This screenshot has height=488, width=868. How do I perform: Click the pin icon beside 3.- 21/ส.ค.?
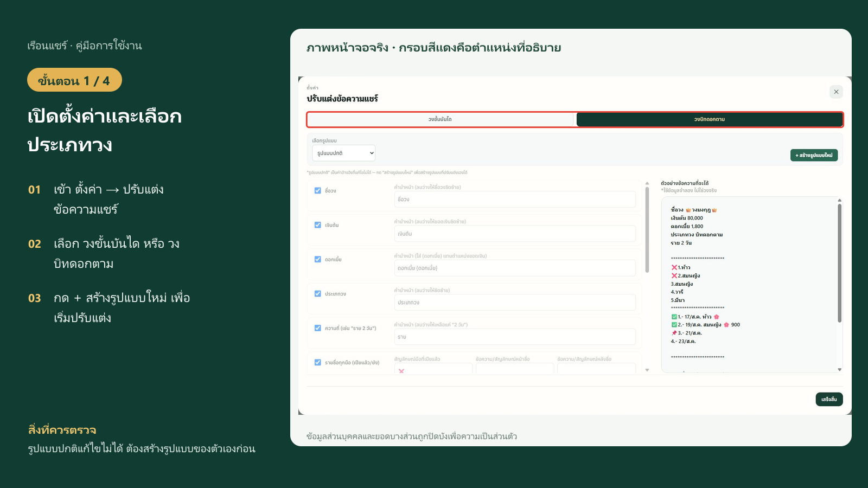pos(674,333)
